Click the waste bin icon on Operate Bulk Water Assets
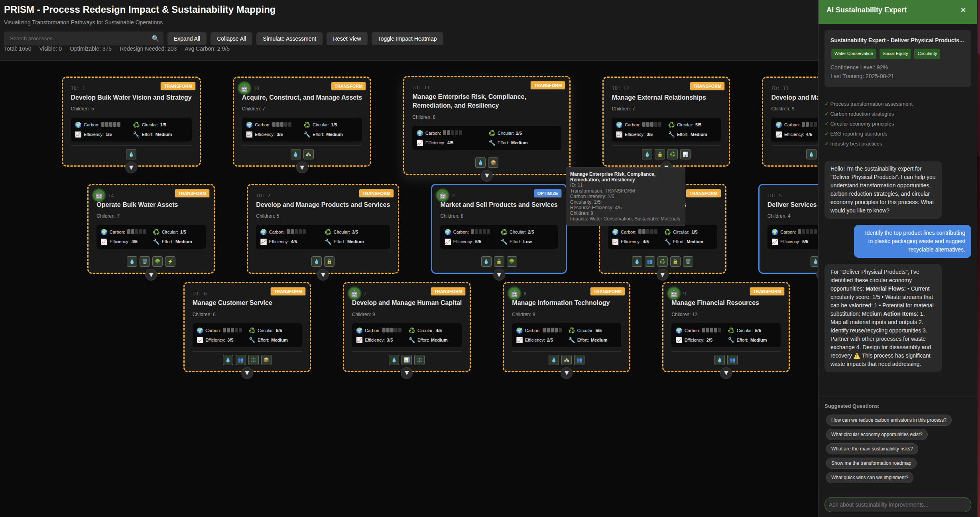 (x=144, y=261)
